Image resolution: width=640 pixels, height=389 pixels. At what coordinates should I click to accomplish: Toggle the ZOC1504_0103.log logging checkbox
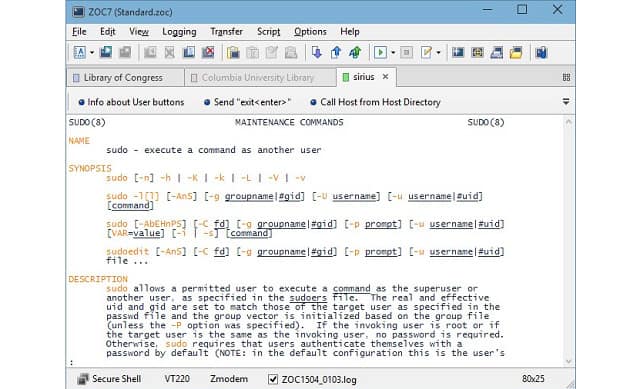273,380
